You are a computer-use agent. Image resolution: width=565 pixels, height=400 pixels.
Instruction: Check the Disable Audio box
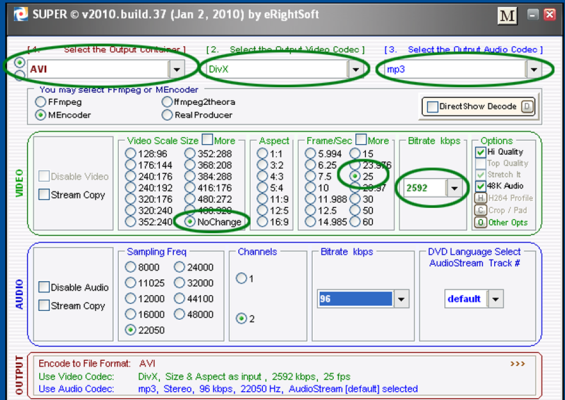click(44, 287)
